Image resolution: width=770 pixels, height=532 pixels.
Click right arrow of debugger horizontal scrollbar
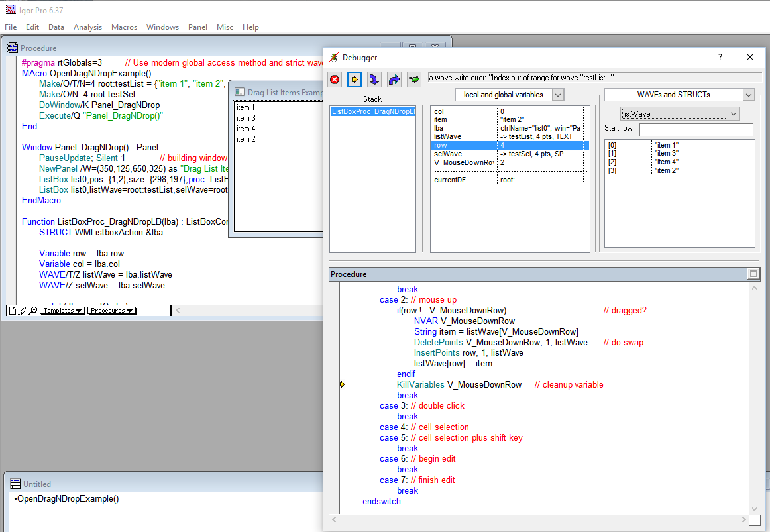(x=743, y=519)
